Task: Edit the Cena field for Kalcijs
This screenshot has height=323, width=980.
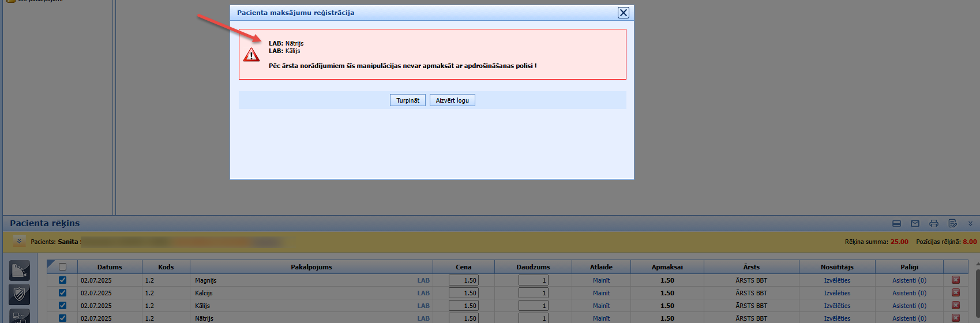Action: pos(464,293)
